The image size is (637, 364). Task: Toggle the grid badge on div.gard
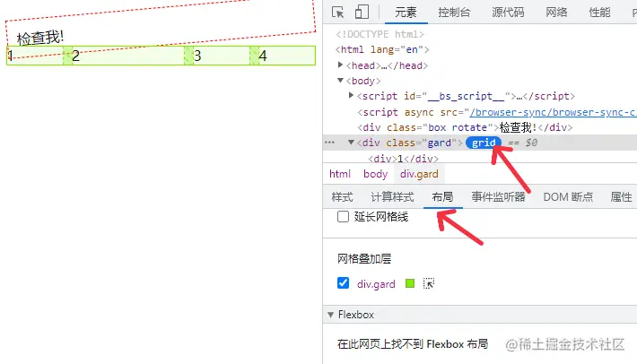(x=484, y=143)
